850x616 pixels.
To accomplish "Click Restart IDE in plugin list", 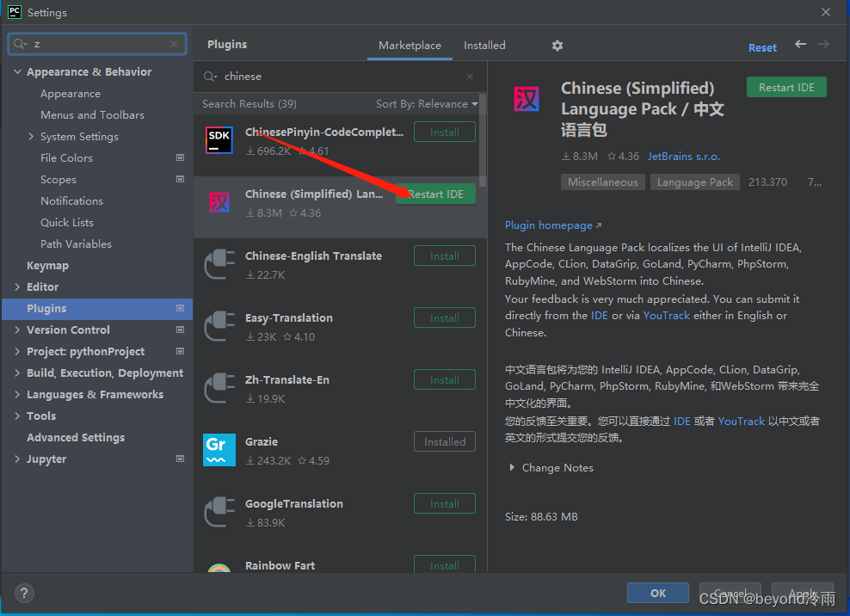I will click(x=436, y=194).
